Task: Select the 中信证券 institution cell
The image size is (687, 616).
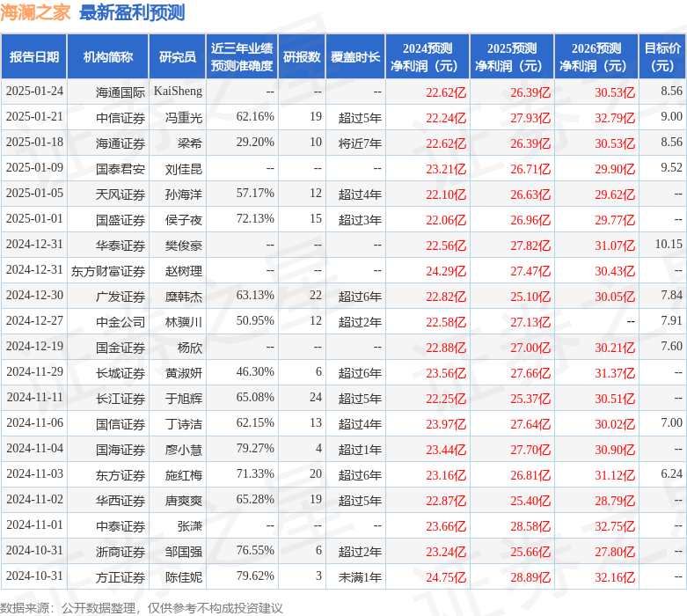Action: coord(121,117)
